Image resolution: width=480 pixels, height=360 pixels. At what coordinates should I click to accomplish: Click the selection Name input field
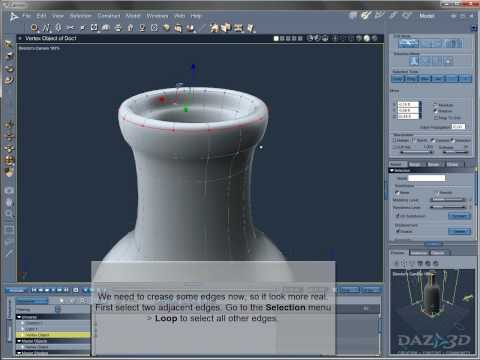[427, 178]
